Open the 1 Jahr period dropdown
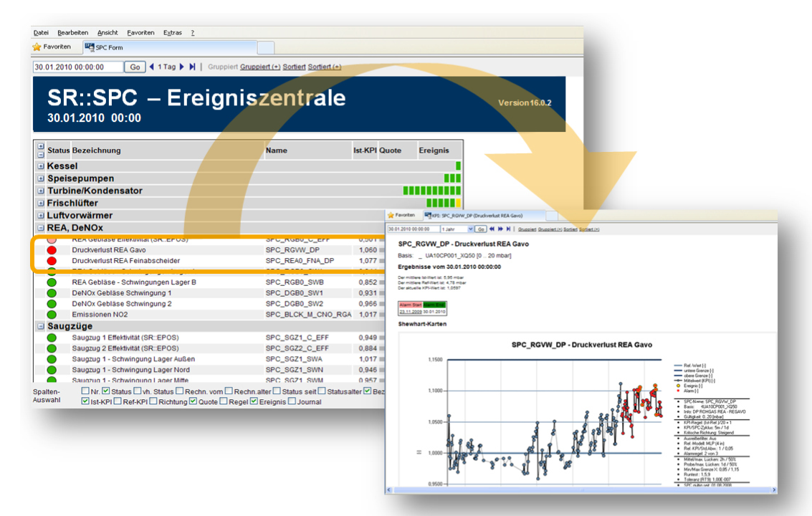The height and width of the screenshot is (516, 812). pos(470,229)
